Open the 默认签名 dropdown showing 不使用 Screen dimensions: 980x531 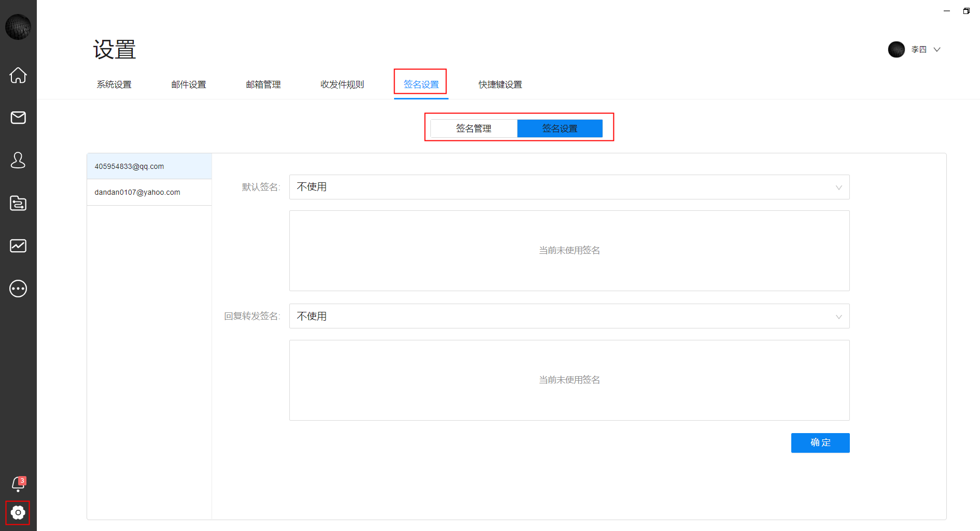point(569,187)
